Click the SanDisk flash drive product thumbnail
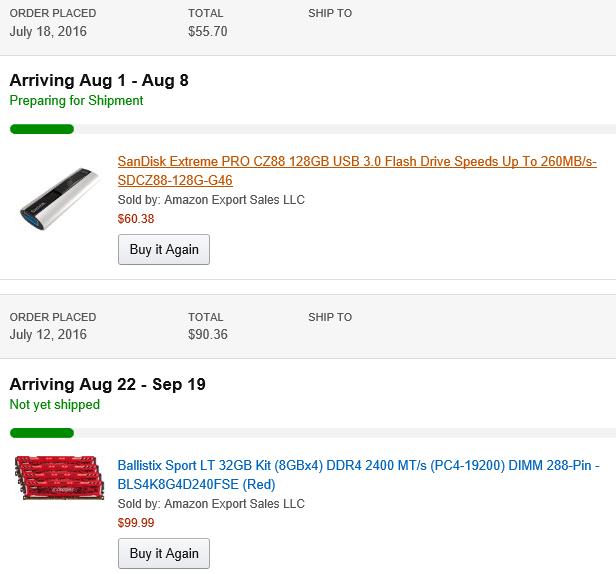Image resolution: width=616 pixels, height=574 pixels. tap(60, 198)
